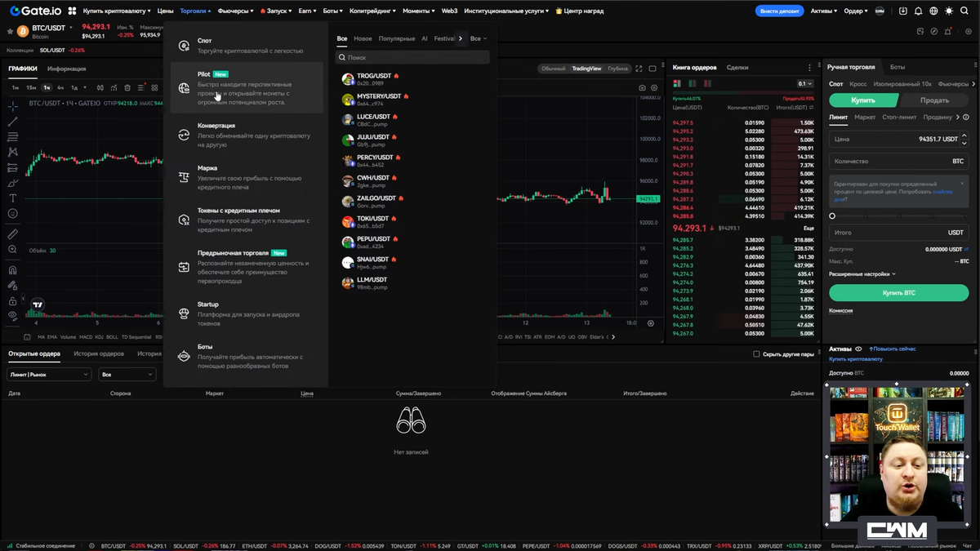Toggle the magnet mode icon
The height and width of the screenshot is (551, 980).
coord(12,270)
